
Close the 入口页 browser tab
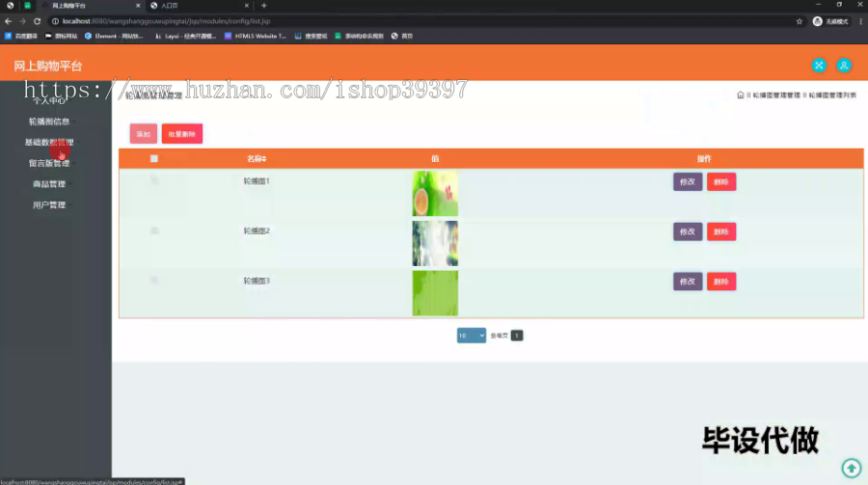coord(246,6)
